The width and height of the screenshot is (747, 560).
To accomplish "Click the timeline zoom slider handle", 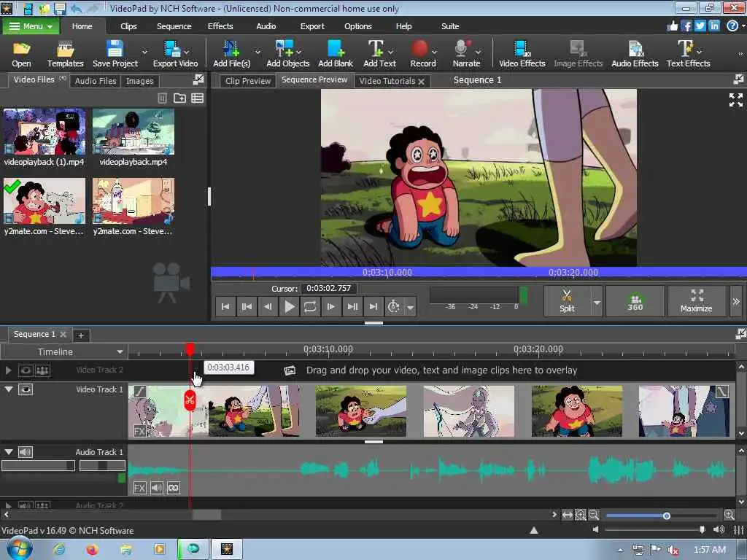I will click(x=667, y=516).
